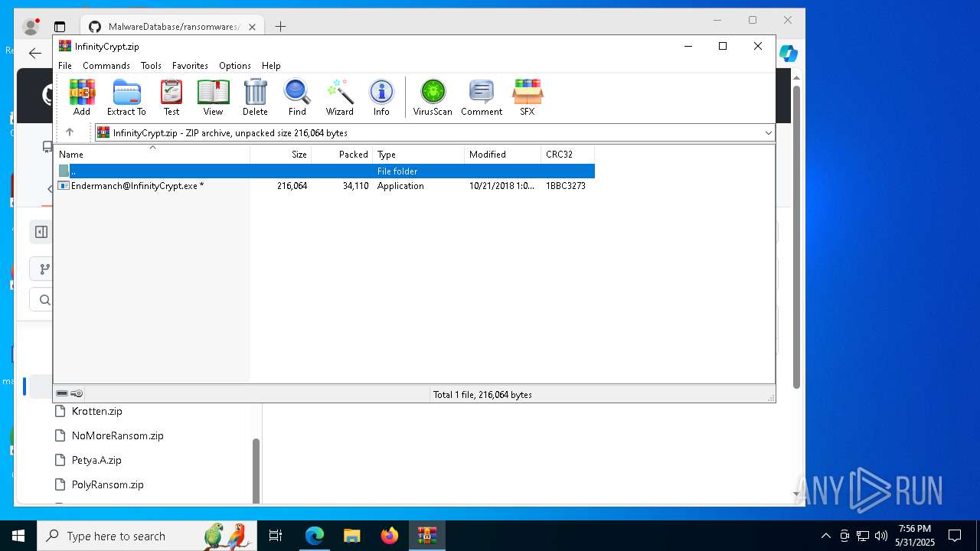Expand the archive path dropdown
The image size is (980, 551).
(x=768, y=133)
